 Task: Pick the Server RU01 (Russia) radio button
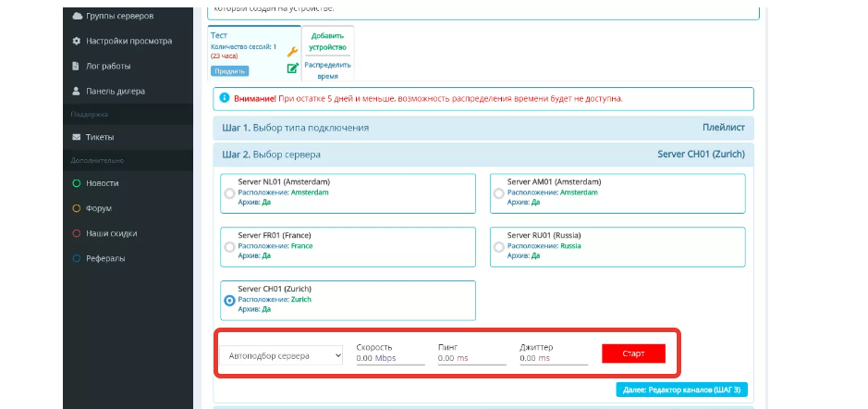[x=499, y=247]
